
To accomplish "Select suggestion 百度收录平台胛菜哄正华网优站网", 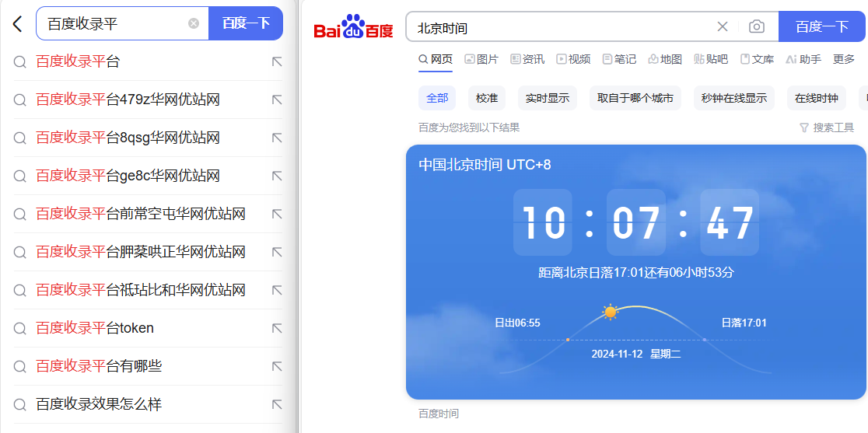I will tap(141, 252).
